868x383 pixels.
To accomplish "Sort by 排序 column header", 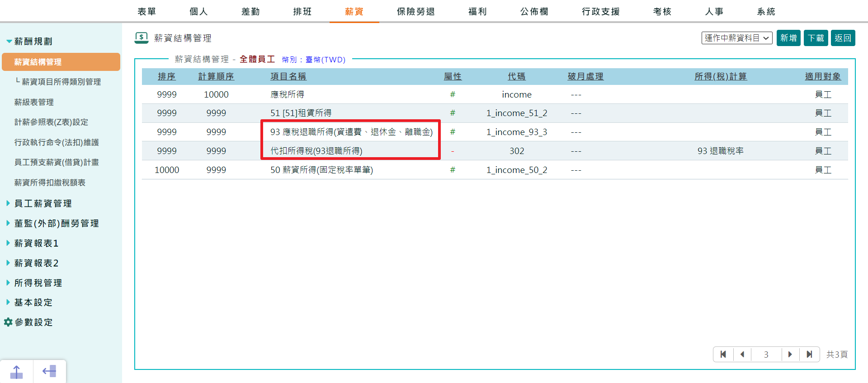I will 167,76.
